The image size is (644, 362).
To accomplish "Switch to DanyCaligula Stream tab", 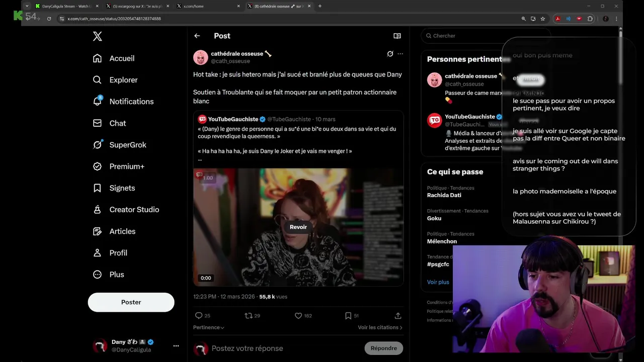I will click(x=65, y=6).
